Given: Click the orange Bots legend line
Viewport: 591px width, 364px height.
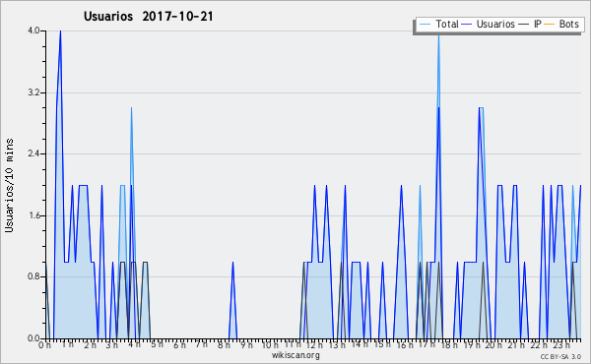Looking at the screenshot, I should click(550, 25).
